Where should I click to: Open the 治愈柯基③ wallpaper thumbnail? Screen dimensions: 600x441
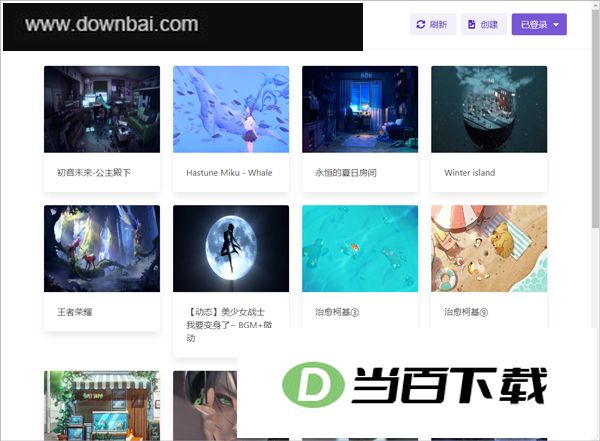coord(360,248)
